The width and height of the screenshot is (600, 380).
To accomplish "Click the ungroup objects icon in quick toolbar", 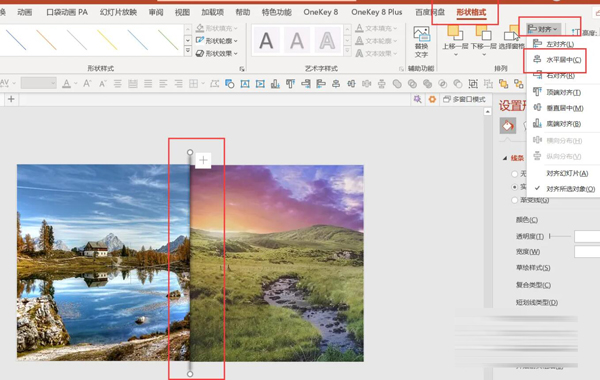I will (x=488, y=83).
